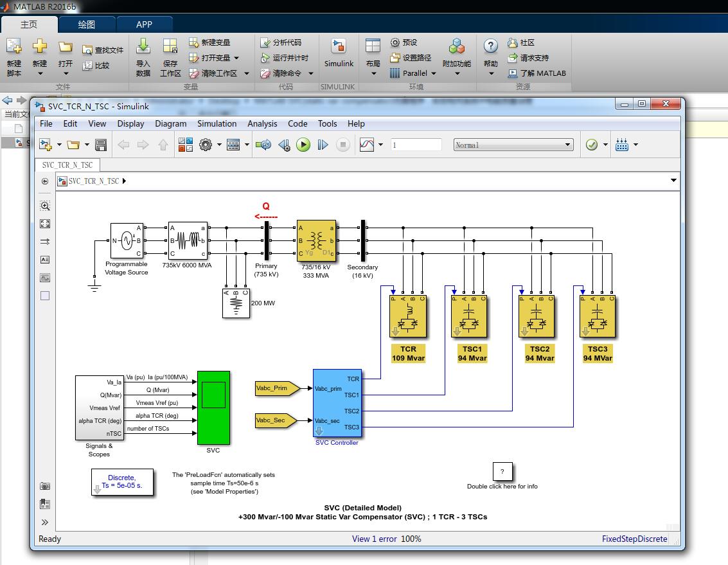This screenshot has width=728, height=565.
Task: Run the Simulink simulation
Action: (303, 145)
